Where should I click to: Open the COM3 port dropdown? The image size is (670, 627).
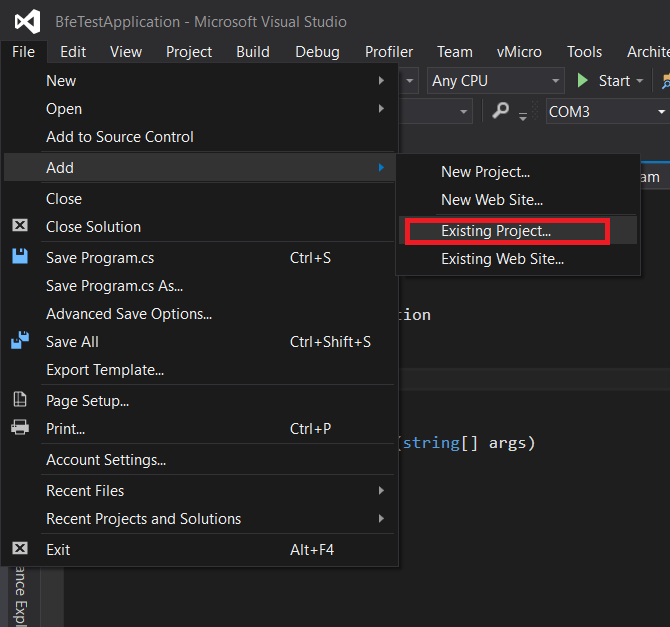(x=608, y=111)
